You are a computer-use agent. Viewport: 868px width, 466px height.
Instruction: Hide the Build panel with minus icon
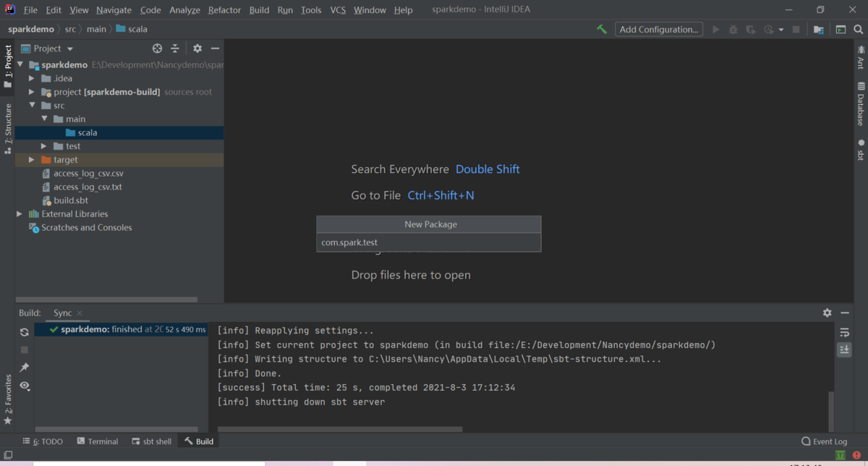coord(844,313)
